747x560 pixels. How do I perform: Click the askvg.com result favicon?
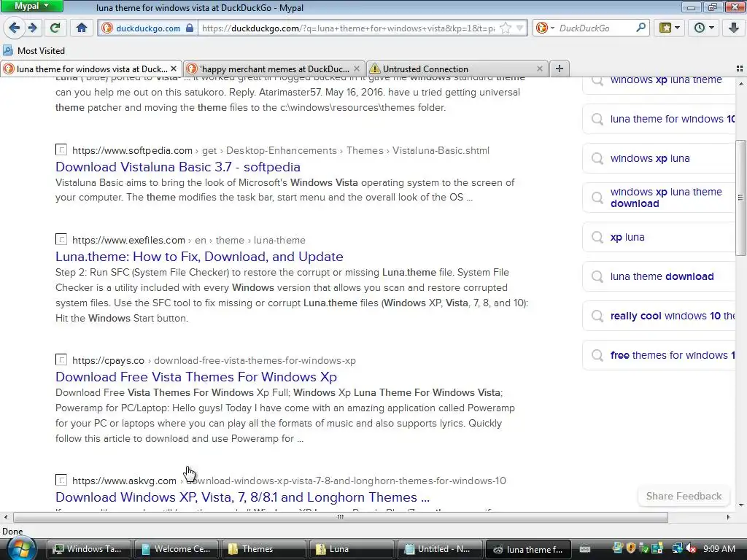click(x=61, y=480)
